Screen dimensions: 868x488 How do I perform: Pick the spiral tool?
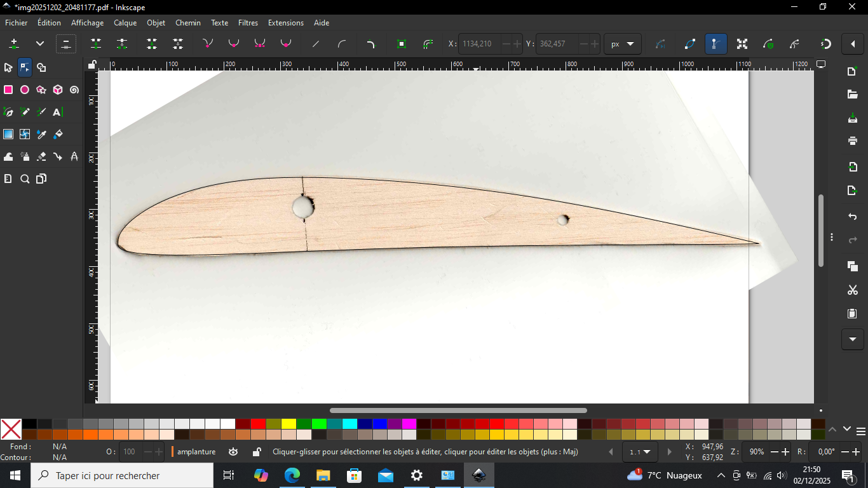74,90
